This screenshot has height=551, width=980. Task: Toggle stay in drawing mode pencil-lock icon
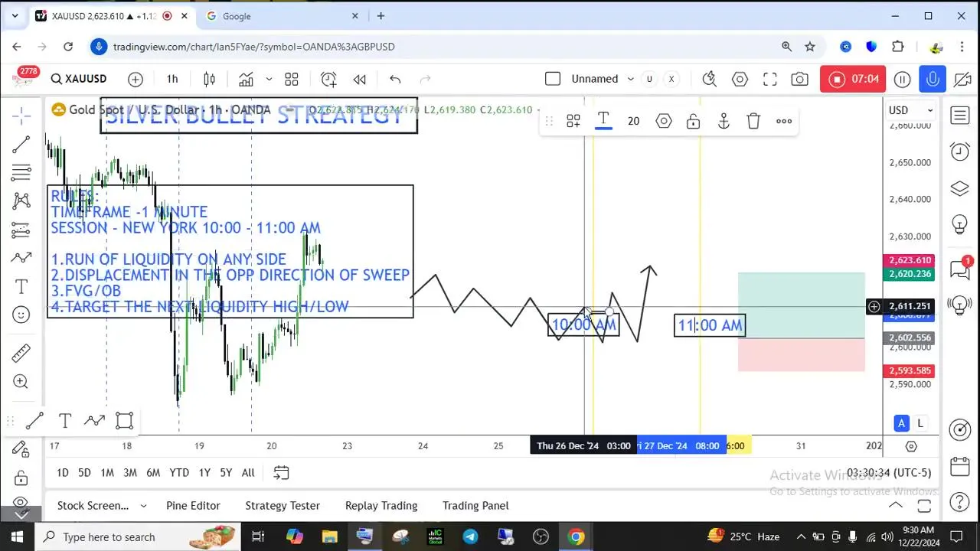point(21,449)
